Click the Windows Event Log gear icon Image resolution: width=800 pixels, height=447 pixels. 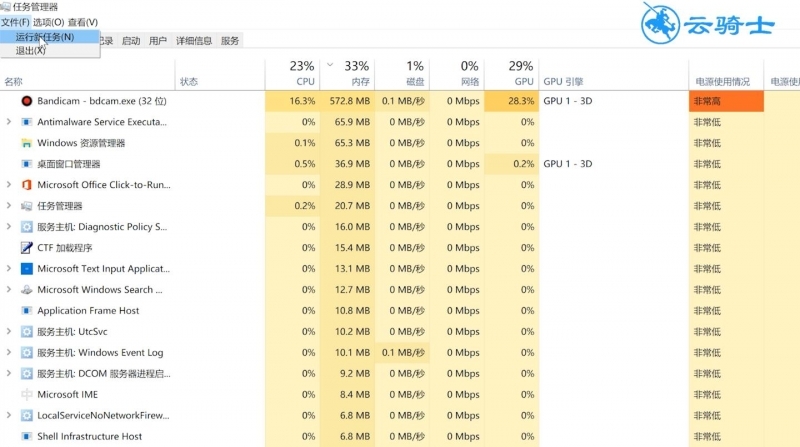coord(27,352)
